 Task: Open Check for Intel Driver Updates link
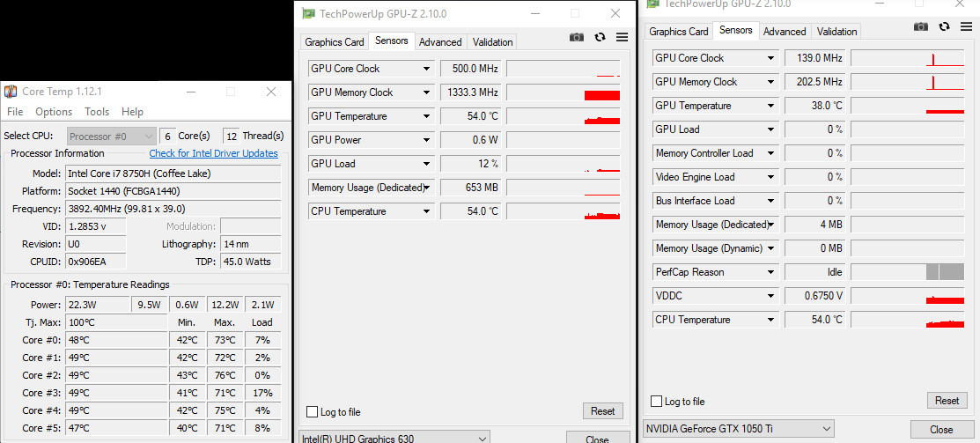[214, 153]
